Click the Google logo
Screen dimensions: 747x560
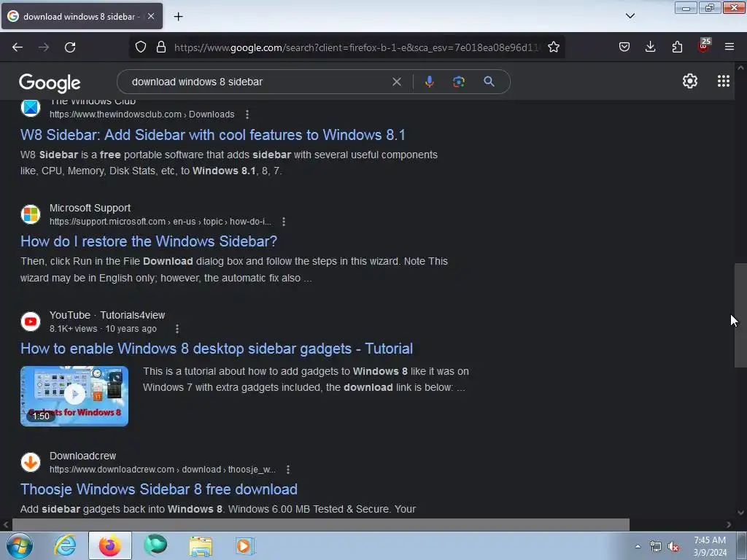click(50, 83)
